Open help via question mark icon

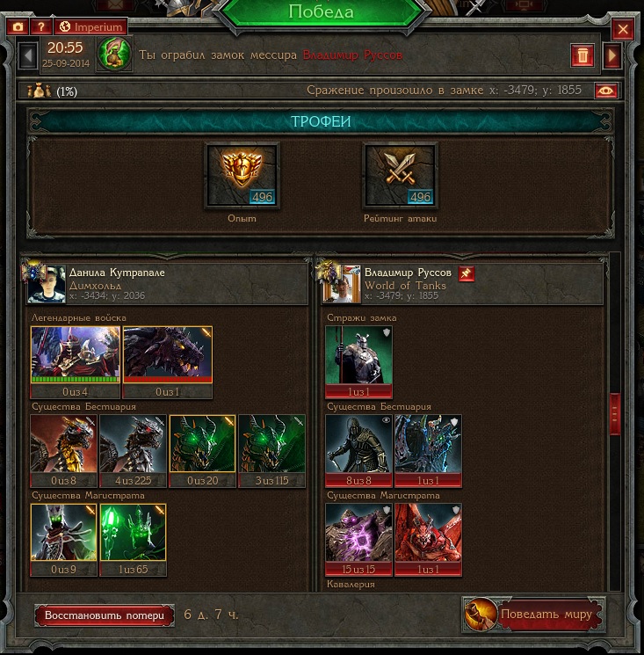tap(41, 27)
